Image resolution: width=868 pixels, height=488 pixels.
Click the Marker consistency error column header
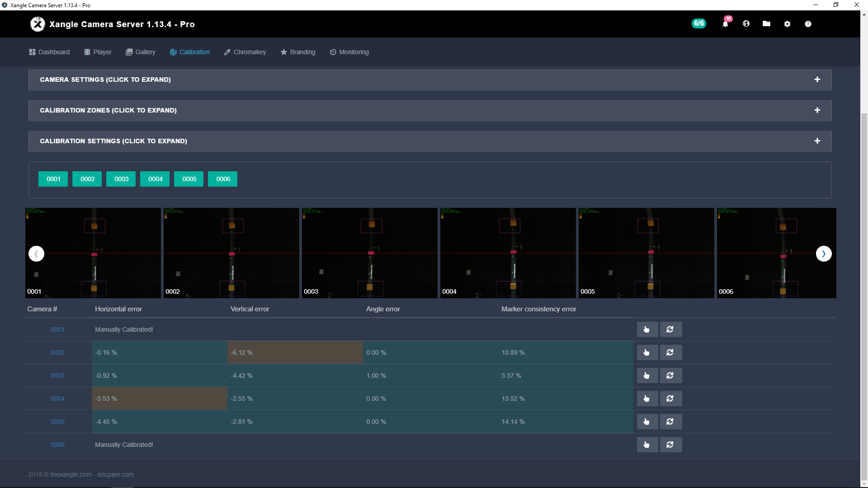[x=539, y=309]
